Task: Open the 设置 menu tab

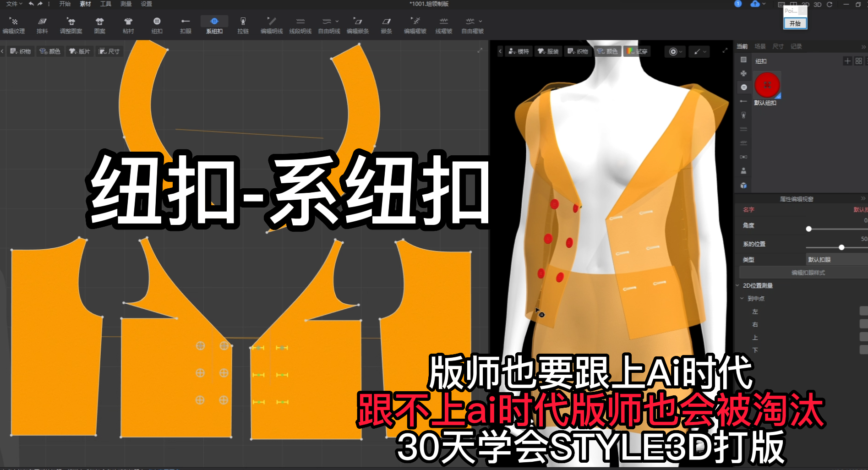Action: coord(146,4)
